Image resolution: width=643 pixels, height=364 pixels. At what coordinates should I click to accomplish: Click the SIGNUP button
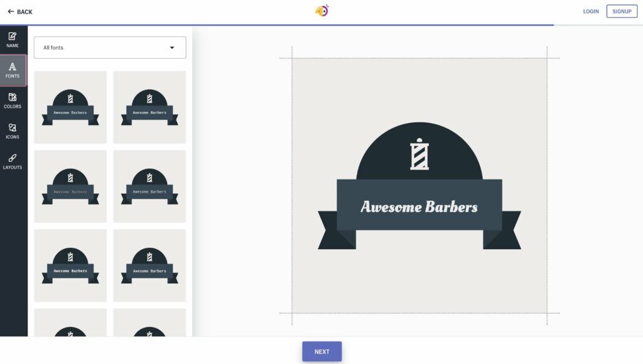click(x=622, y=11)
